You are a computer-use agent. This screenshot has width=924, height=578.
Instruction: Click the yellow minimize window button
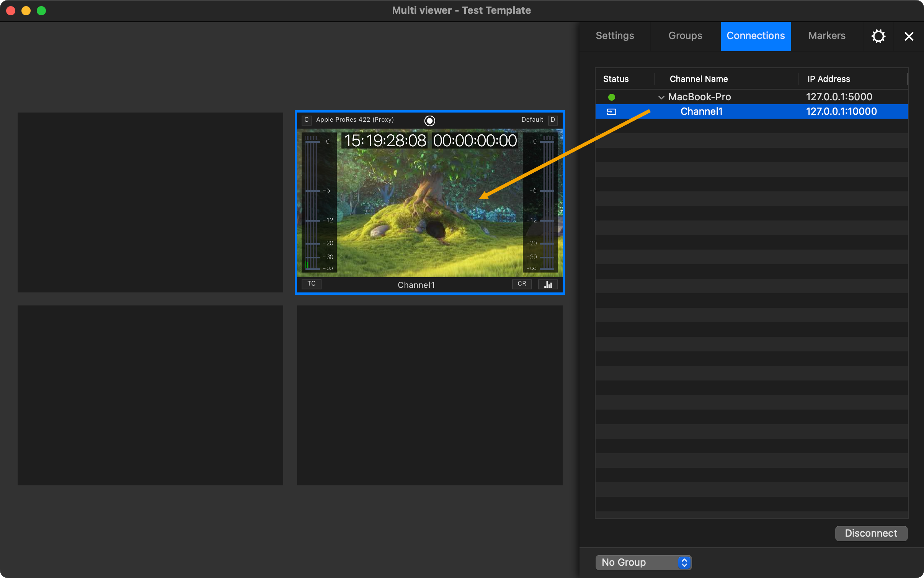pyautogui.click(x=26, y=10)
